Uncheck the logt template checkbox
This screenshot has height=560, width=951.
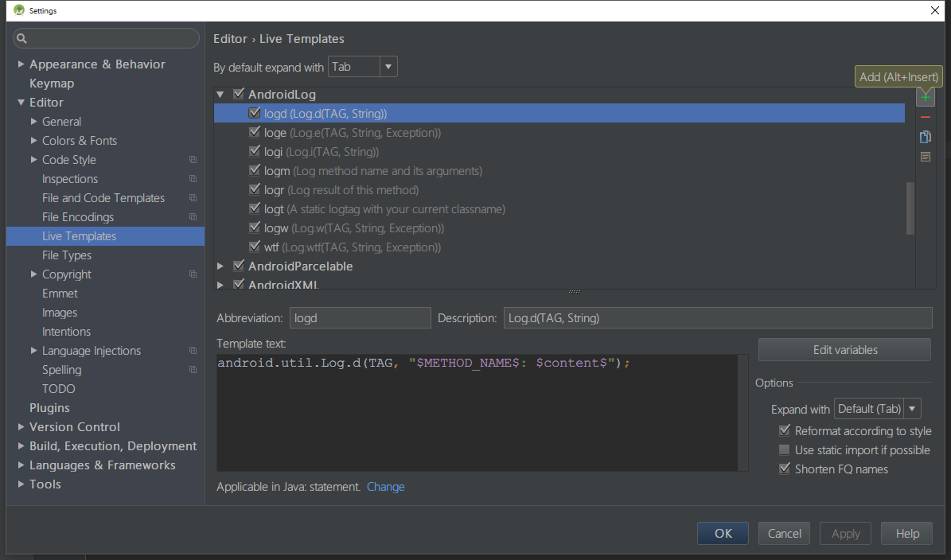tap(255, 208)
